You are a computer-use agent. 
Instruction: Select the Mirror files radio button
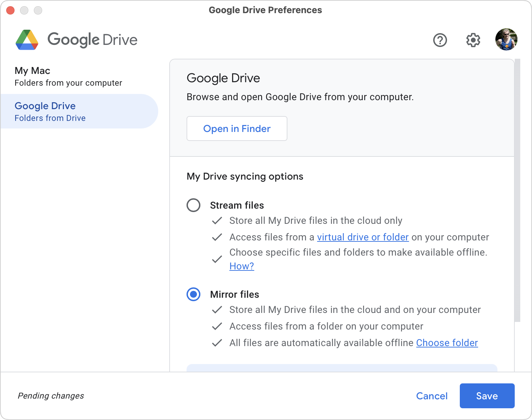click(193, 294)
